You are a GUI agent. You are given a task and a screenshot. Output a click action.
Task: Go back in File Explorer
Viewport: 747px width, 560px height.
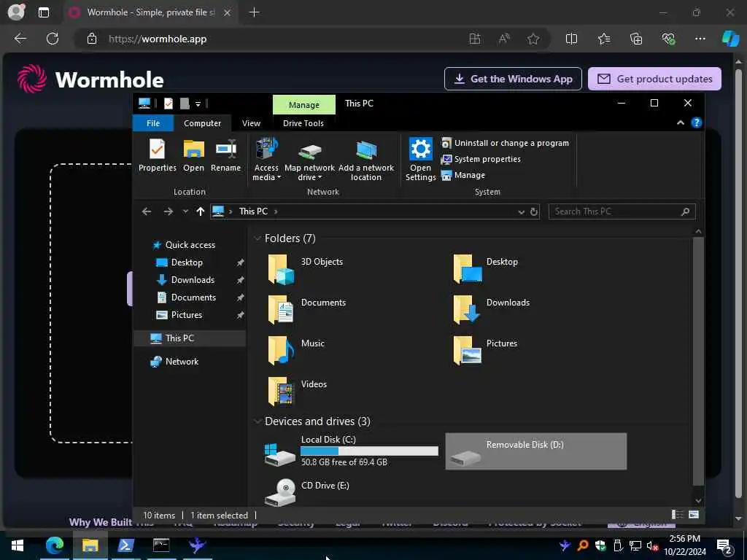pos(147,211)
